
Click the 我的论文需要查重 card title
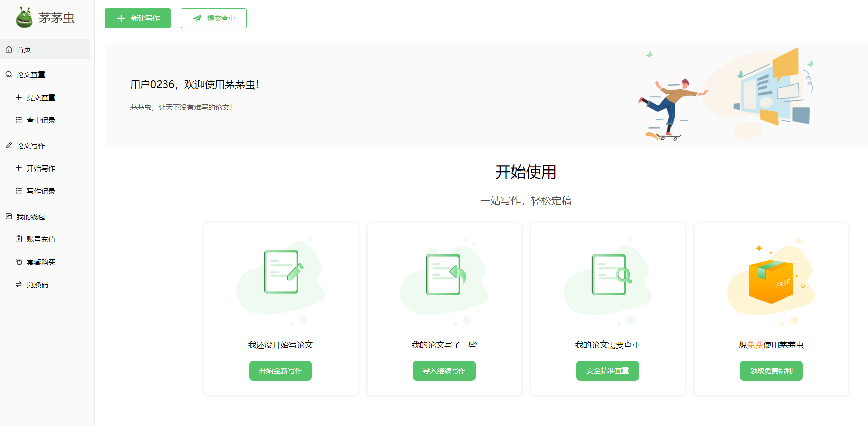[608, 345]
